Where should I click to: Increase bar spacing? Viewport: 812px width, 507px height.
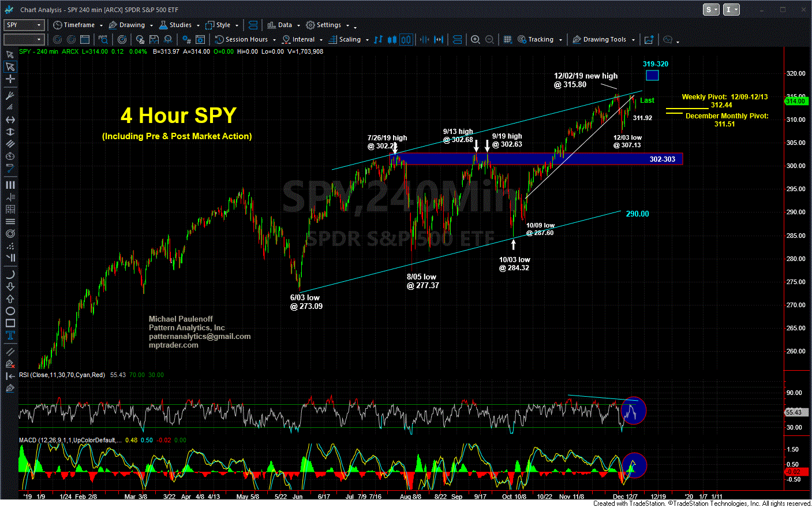click(439, 39)
